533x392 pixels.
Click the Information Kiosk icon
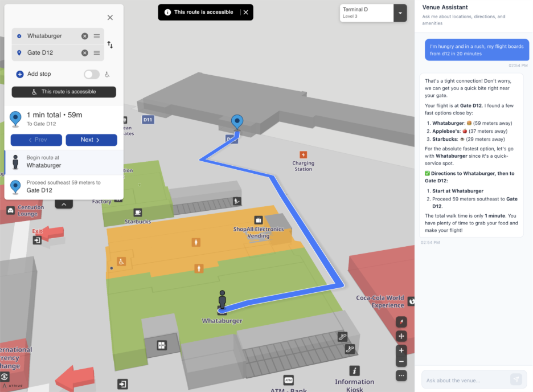tap(354, 371)
